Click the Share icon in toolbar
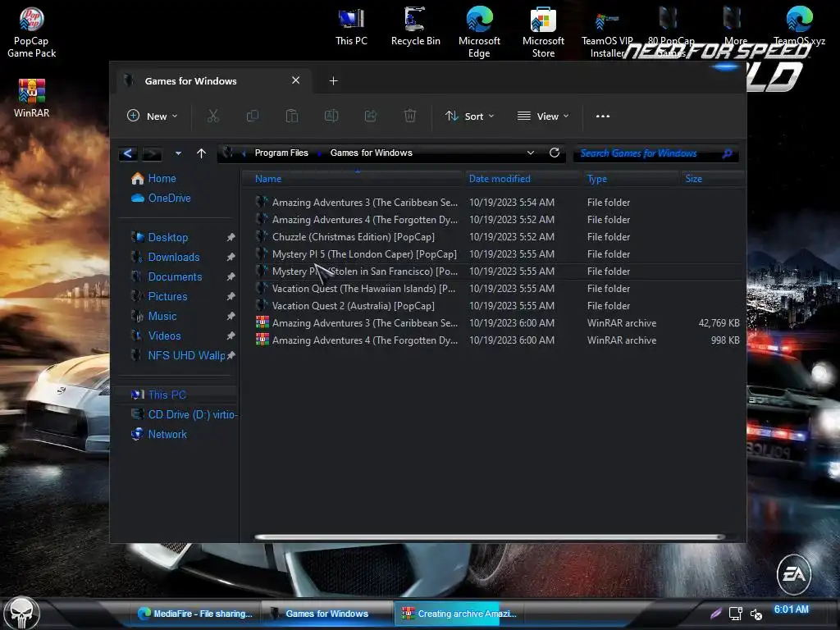The image size is (840, 630). 371,116
